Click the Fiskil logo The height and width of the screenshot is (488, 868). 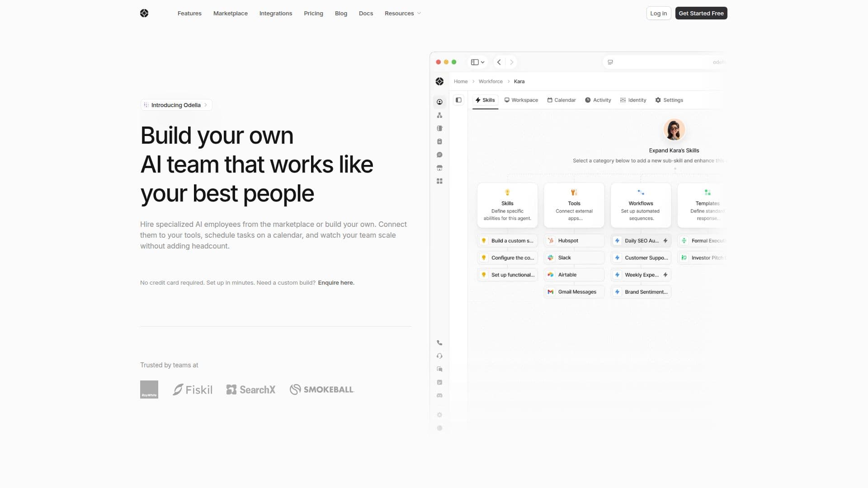point(193,389)
